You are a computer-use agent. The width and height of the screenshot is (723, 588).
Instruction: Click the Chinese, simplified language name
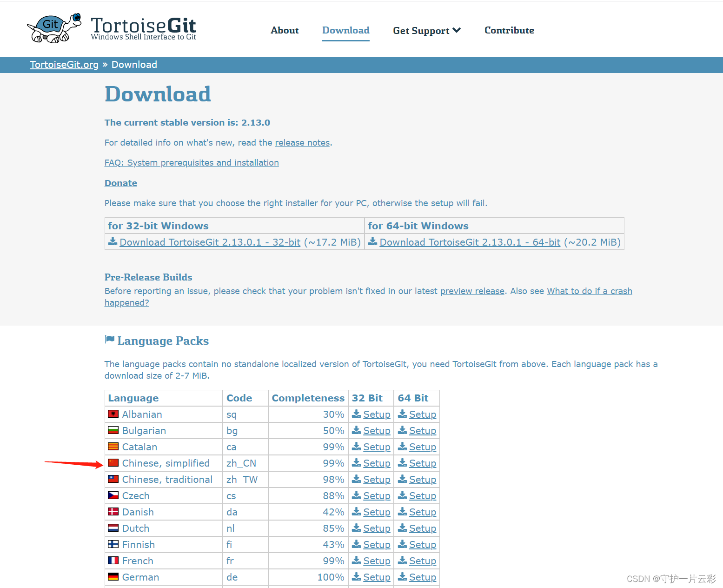coord(166,463)
